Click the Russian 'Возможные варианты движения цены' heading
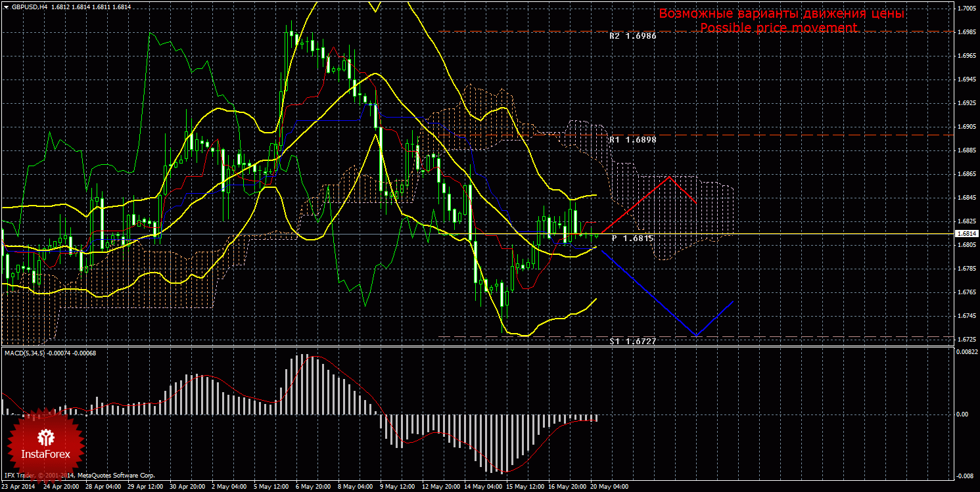Image resolution: width=980 pixels, height=492 pixels. click(x=782, y=14)
